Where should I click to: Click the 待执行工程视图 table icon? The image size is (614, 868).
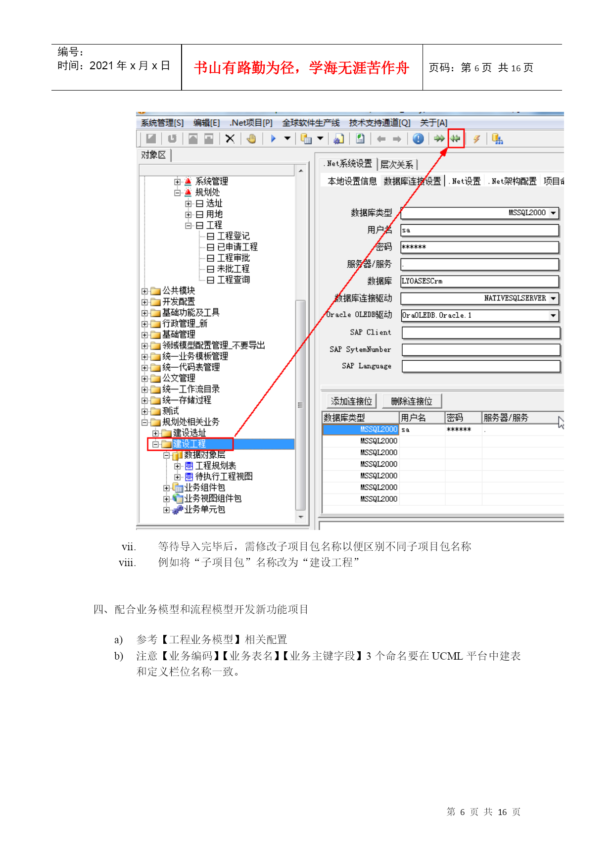189,477
